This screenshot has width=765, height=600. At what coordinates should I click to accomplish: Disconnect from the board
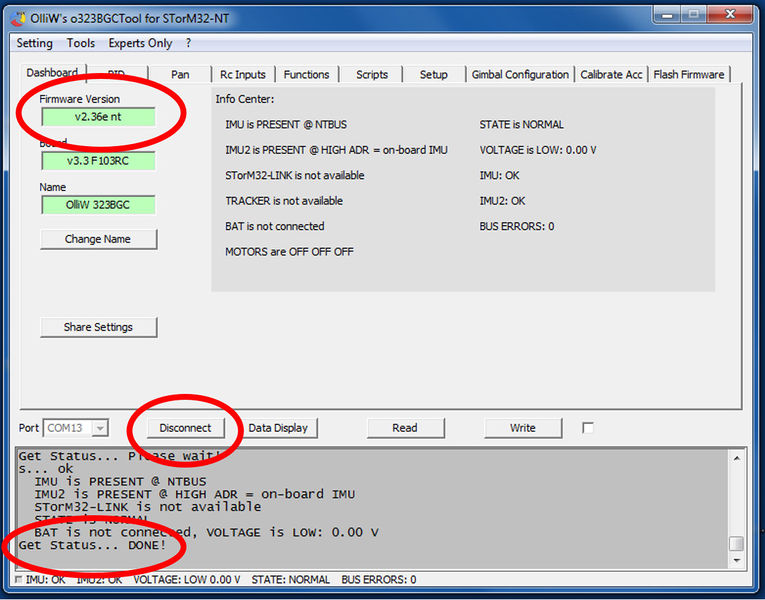185,428
